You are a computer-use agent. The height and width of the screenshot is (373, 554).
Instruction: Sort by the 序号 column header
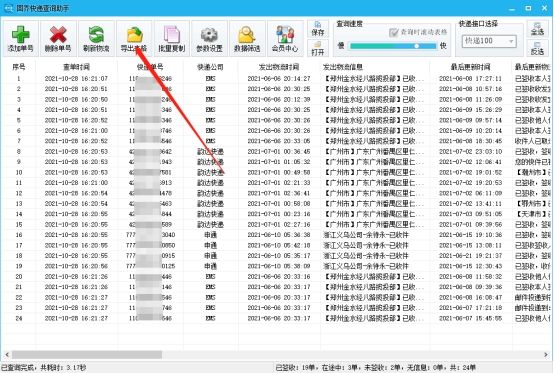click(x=18, y=67)
